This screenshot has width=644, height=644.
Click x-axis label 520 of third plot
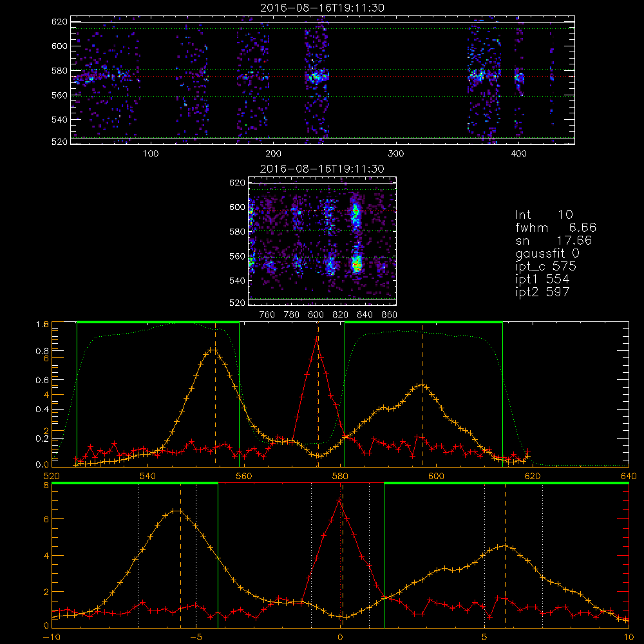click(52, 477)
